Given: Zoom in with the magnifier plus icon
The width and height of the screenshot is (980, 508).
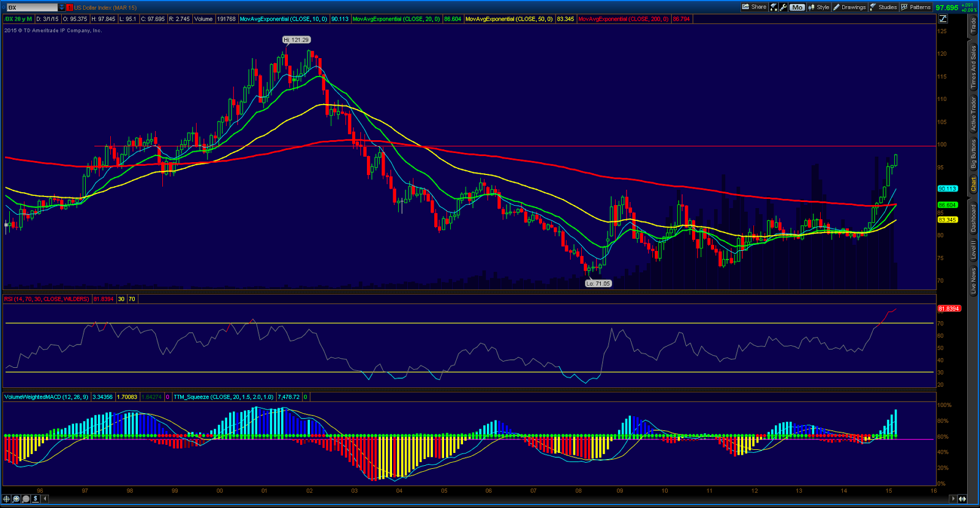Looking at the screenshot, I should [17, 499].
